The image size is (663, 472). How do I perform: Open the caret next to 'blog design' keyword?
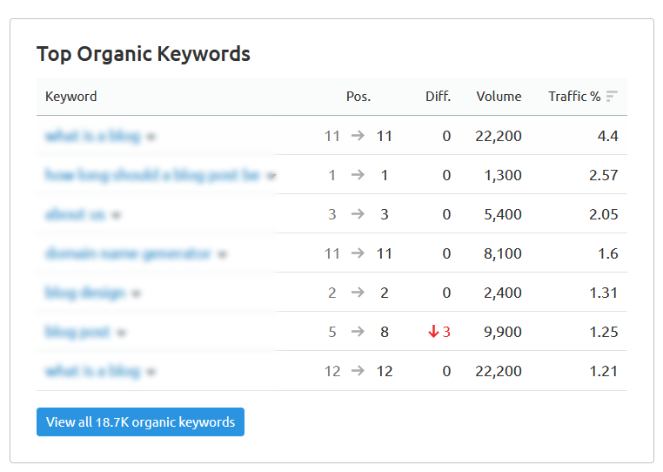(136, 293)
